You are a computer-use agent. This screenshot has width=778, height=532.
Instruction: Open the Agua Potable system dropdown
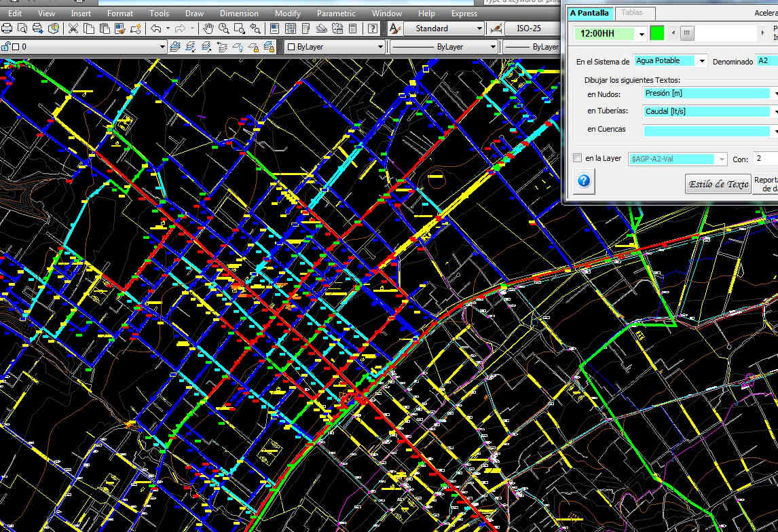[701, 61]
